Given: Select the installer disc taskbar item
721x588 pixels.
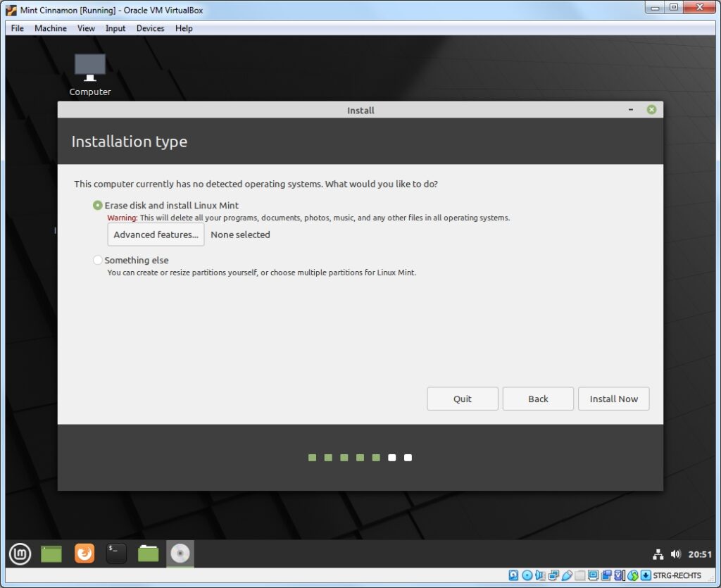Looking at the screenshot, I should [180, 553].
